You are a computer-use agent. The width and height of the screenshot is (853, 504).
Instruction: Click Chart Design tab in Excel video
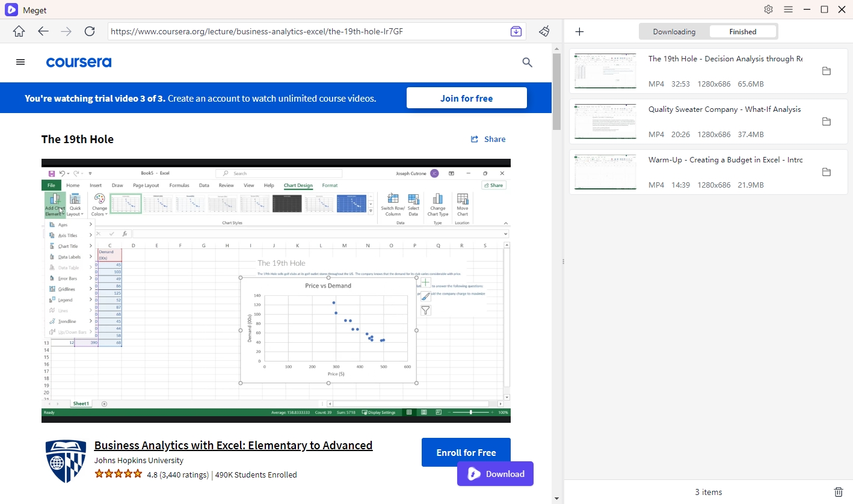click(298, 185)
